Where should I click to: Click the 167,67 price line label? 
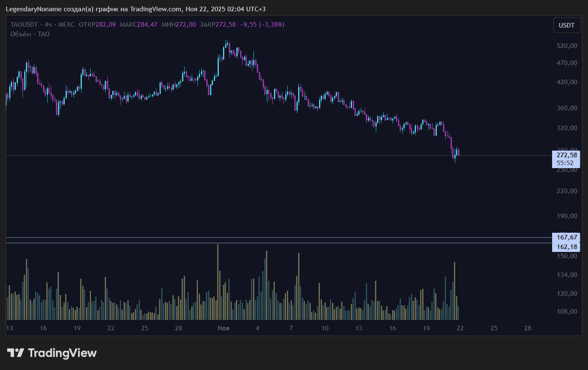pos(566,237)
